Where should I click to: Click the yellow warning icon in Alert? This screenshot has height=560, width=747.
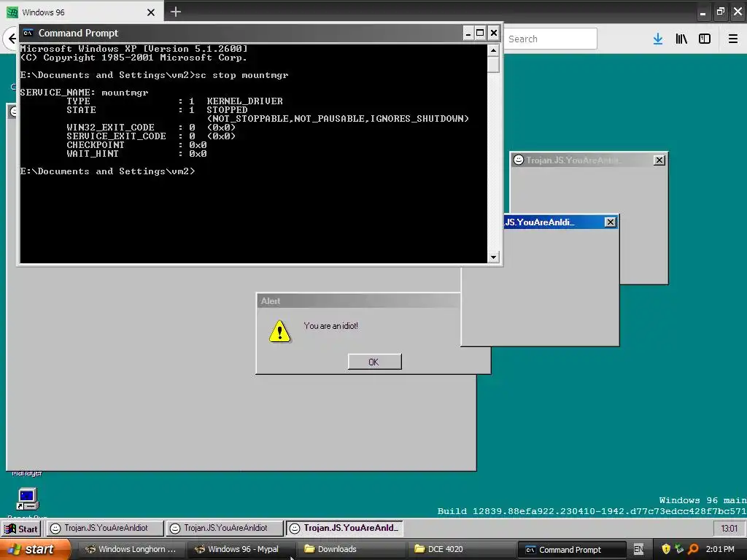point(279,332)
